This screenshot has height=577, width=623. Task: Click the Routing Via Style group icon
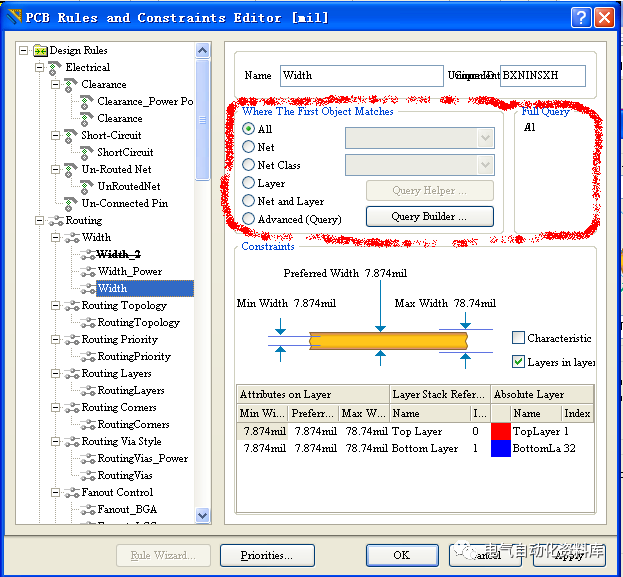[x=72, y=441]
